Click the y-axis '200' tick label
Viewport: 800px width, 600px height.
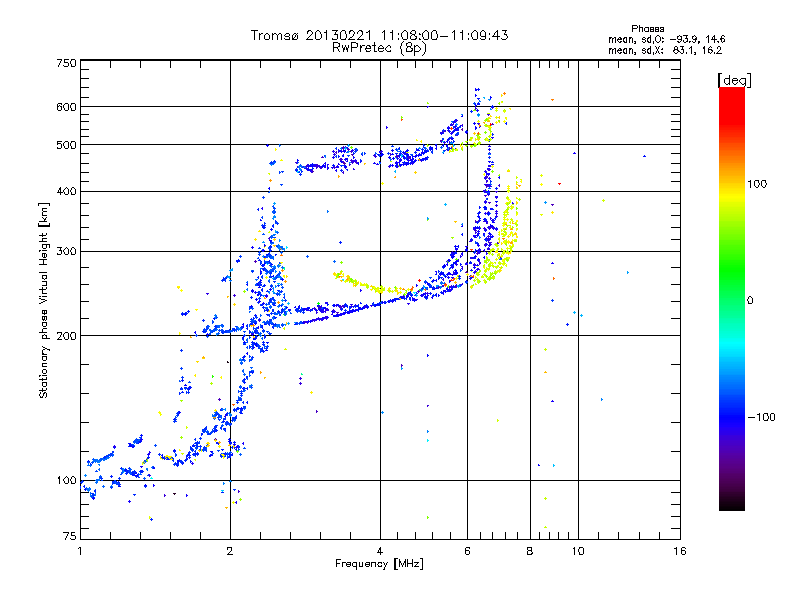pyautogui.click(x=66, y=336)
